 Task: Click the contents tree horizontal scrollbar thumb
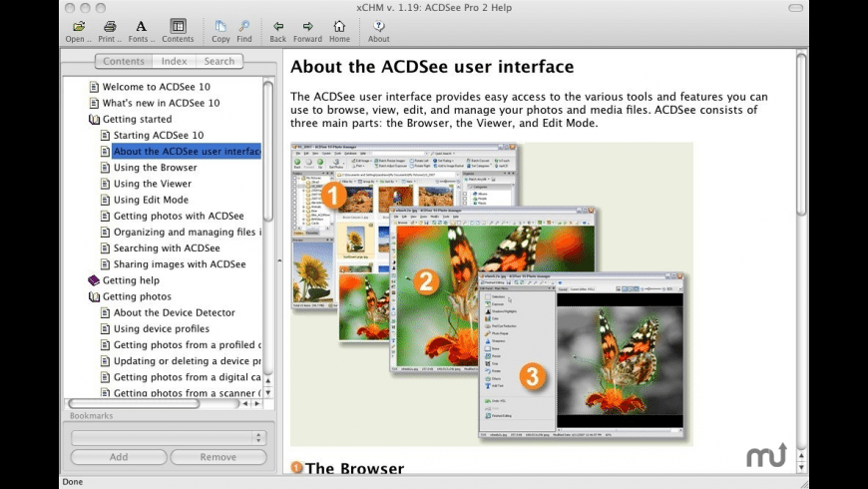coord(134,404)
